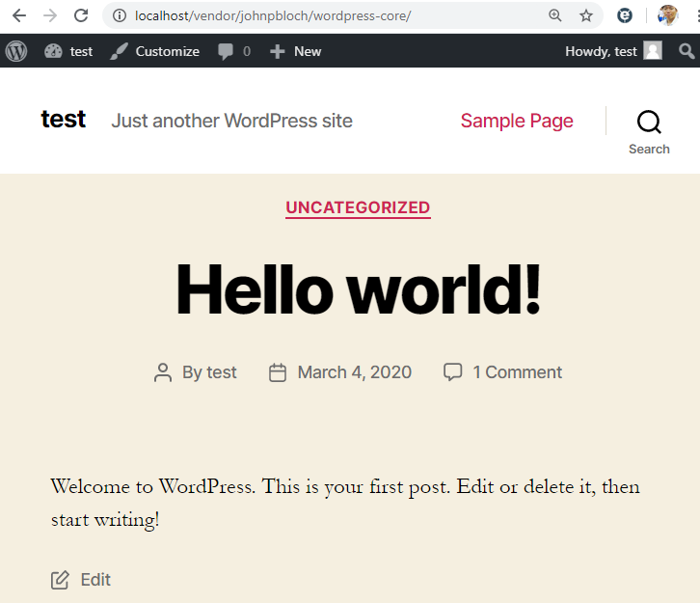
Task: Add new content with the New button
Action: point(296,51)
